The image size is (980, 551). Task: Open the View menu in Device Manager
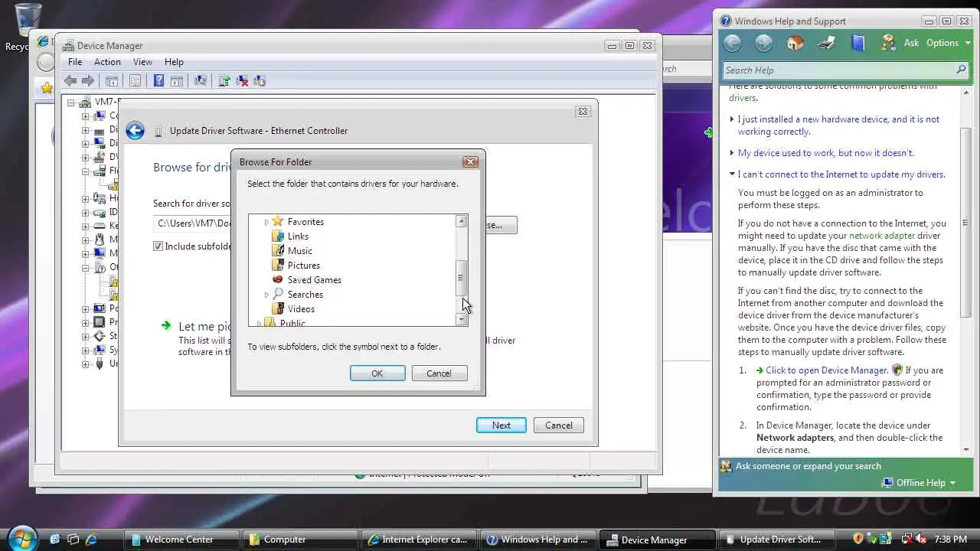[142, 62]
